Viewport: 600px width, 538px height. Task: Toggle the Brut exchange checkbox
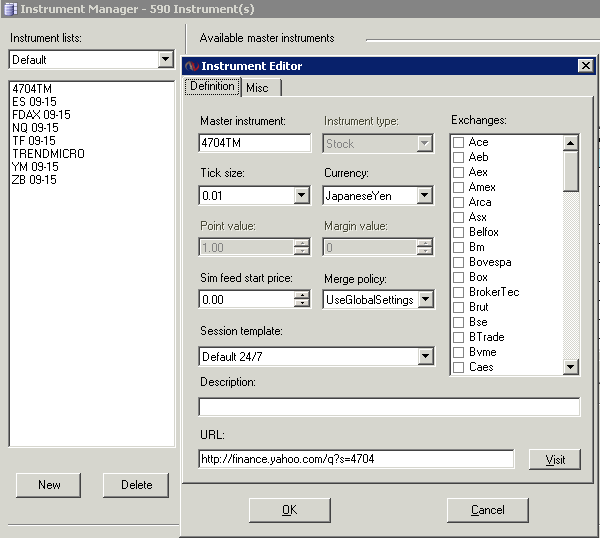(x=458, y=307)
